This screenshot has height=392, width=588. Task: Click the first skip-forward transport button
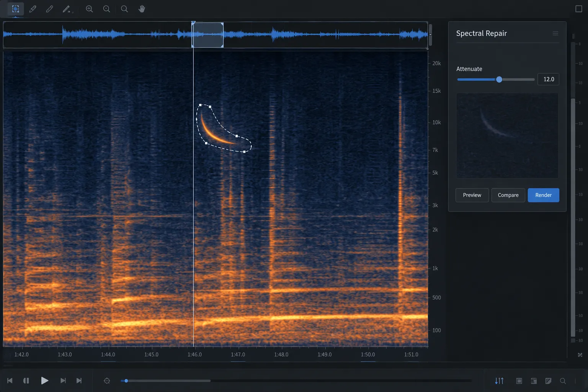(63, 381)
